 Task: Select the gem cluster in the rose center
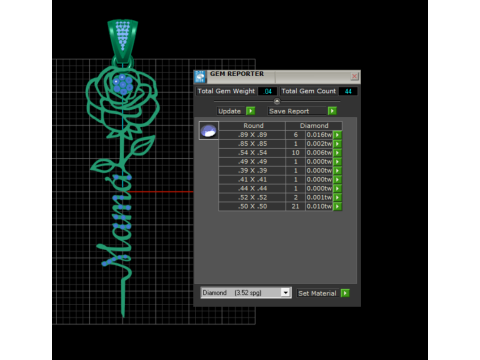click(x=123, y=84)
